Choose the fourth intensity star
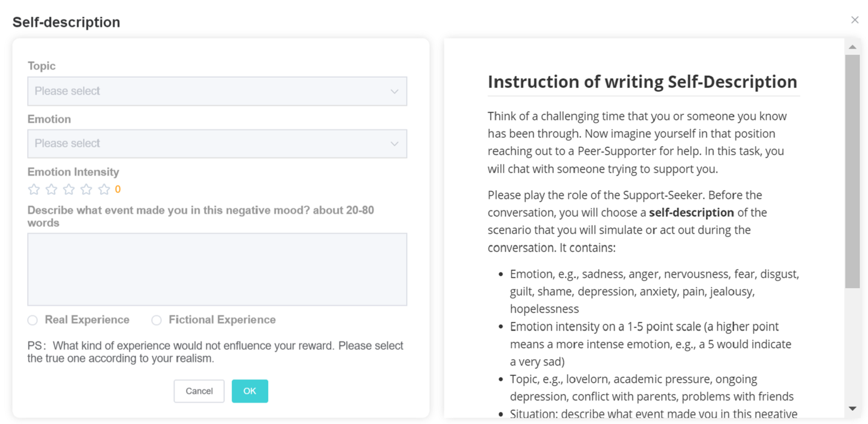The height and width of the screenshot is (424, 868). coord(87,190)
